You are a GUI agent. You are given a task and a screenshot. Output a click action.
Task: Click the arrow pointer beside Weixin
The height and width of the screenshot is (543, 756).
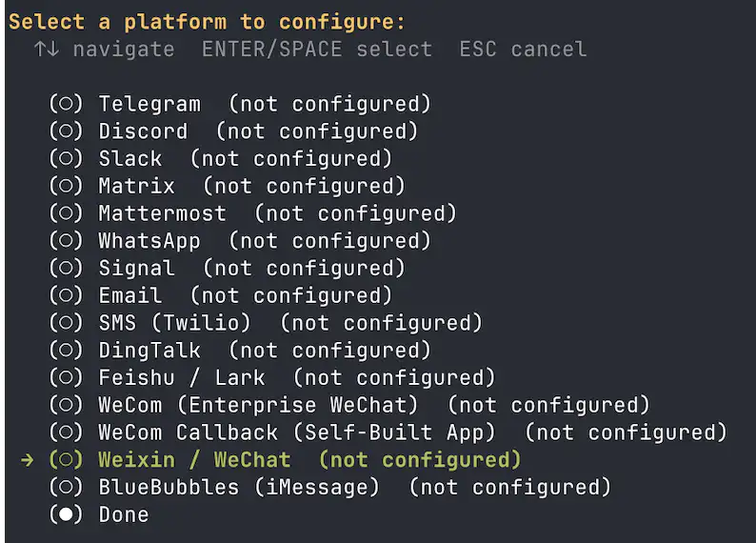[x=28, y=461]
